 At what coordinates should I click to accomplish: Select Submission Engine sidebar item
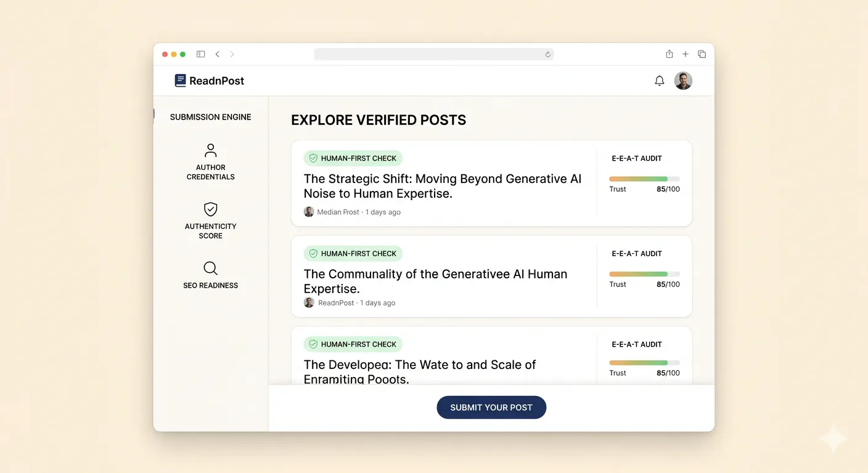[x=211, y=117]
